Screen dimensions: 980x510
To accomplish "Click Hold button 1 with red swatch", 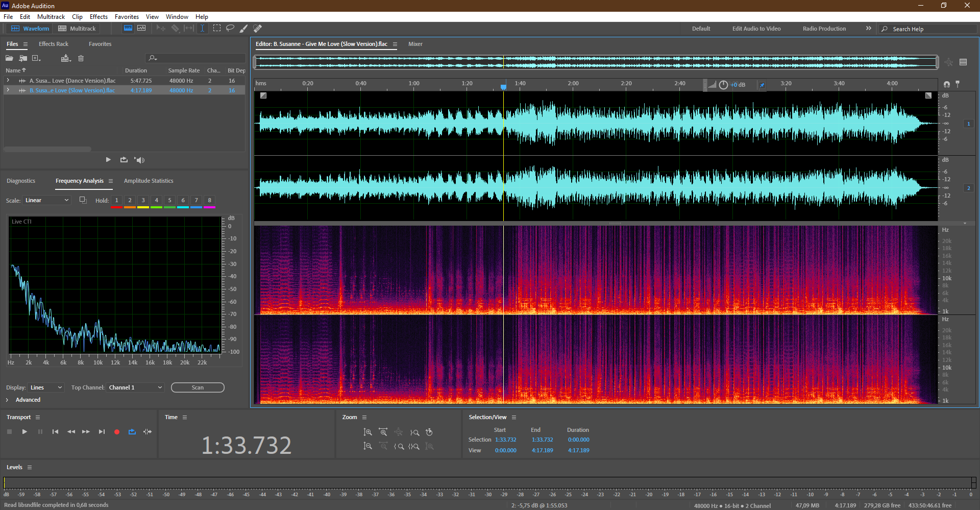I will pos(116,201).
